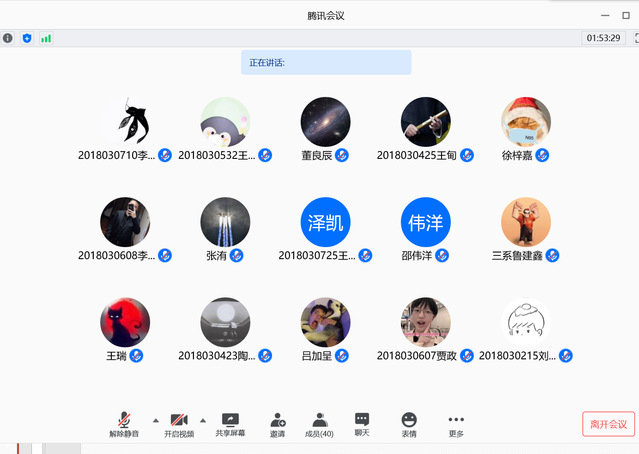Viewport: 639px width, 454px height.
Task: Open the meeting info icon
Action: point(8,38)
